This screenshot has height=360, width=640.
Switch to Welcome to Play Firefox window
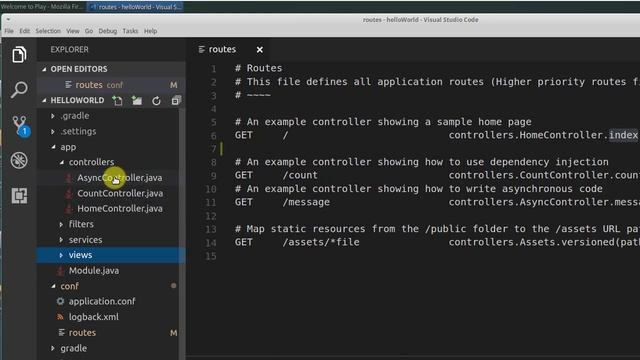pos(42,7)
